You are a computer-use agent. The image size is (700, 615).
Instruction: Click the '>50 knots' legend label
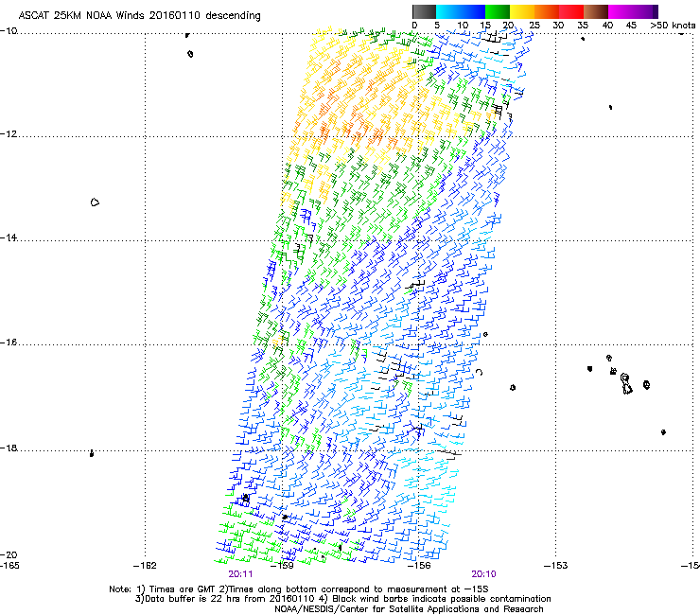pyautogui.click(x=673, y=26)
